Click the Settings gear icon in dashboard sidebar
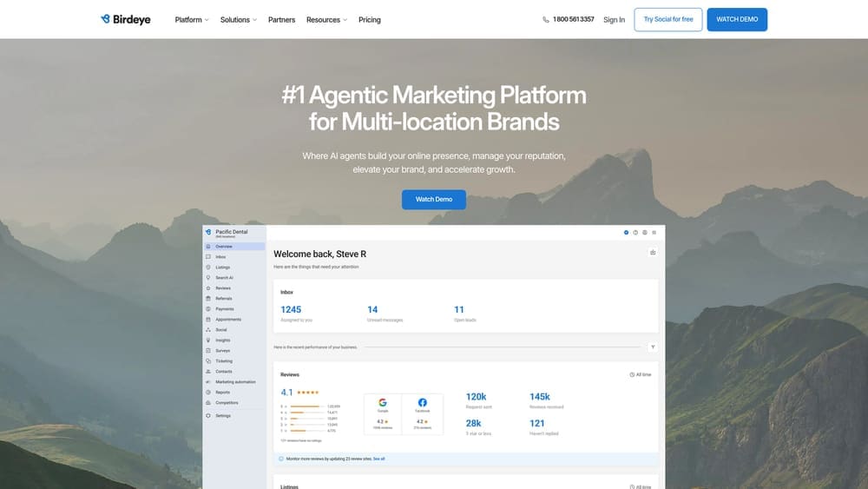 click(208, 416)
